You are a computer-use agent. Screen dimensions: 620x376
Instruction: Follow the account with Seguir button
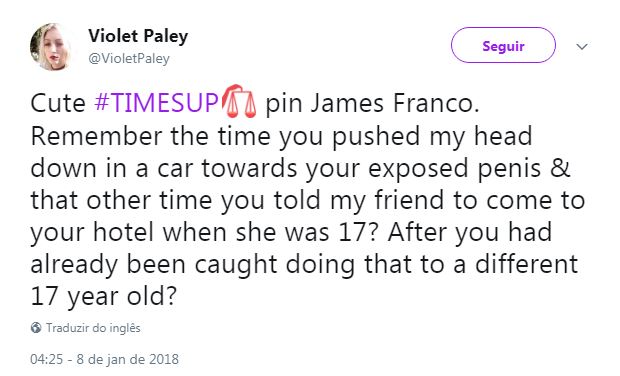coord(503,45)
